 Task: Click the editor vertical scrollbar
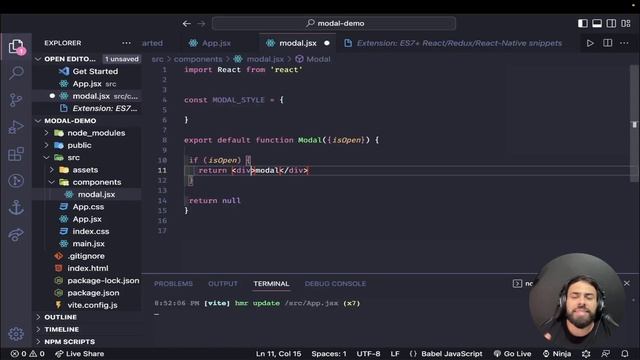coord(634,124)
